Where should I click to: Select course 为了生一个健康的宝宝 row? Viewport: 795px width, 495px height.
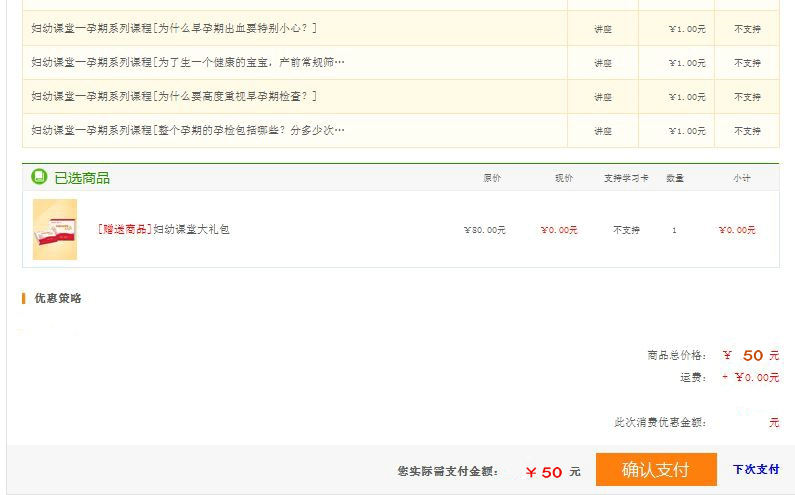pos(187,62)
